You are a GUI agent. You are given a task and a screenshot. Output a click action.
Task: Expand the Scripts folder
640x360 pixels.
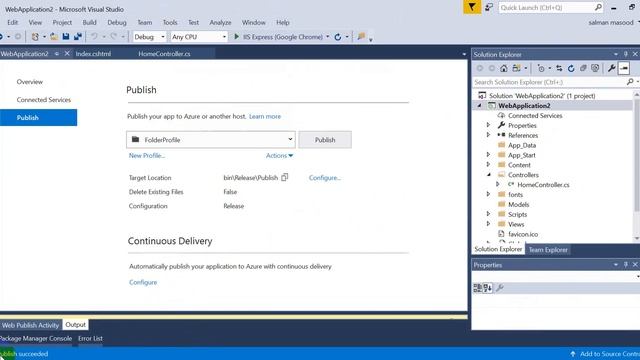[x=488, y=214]
